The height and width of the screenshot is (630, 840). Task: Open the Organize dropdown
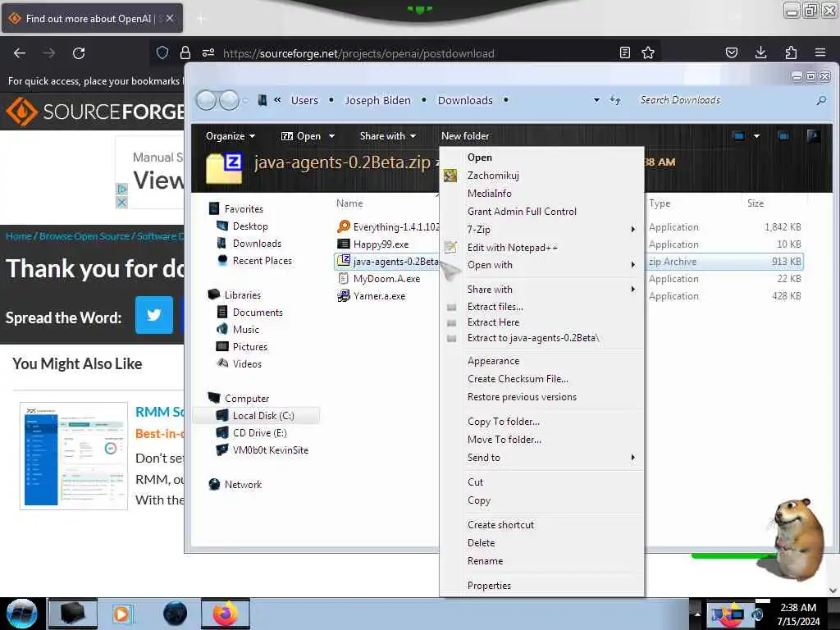pyautogui.click(x=231, y=136)
